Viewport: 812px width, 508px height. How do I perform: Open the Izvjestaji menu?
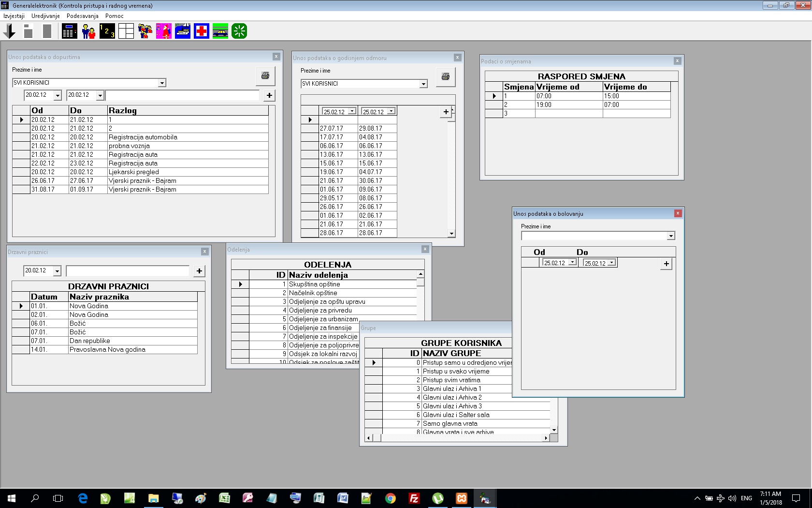click(14, 16)
